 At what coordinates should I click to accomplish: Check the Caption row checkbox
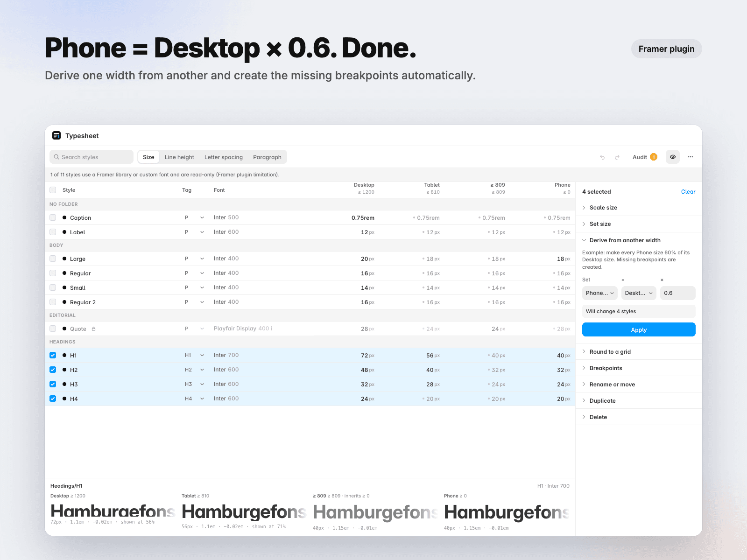click(53, 217)
